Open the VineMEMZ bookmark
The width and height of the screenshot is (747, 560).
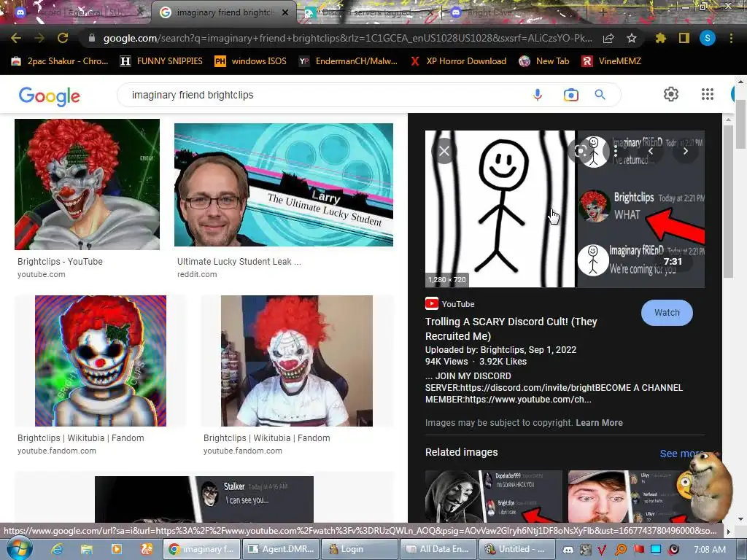coord(611,61)
